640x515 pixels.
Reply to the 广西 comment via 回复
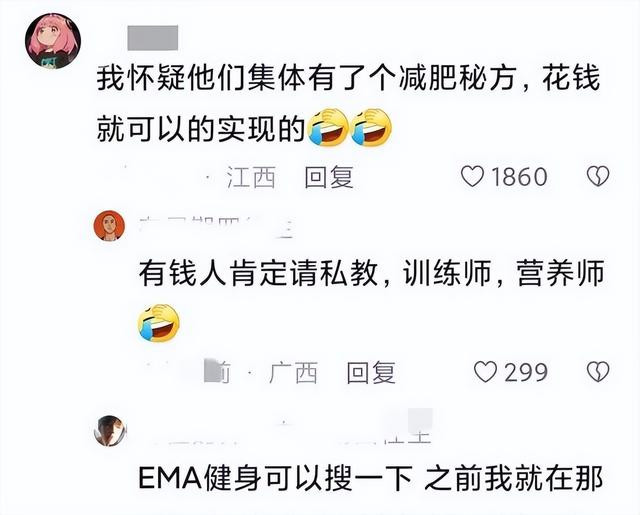(x=371, y=373)
